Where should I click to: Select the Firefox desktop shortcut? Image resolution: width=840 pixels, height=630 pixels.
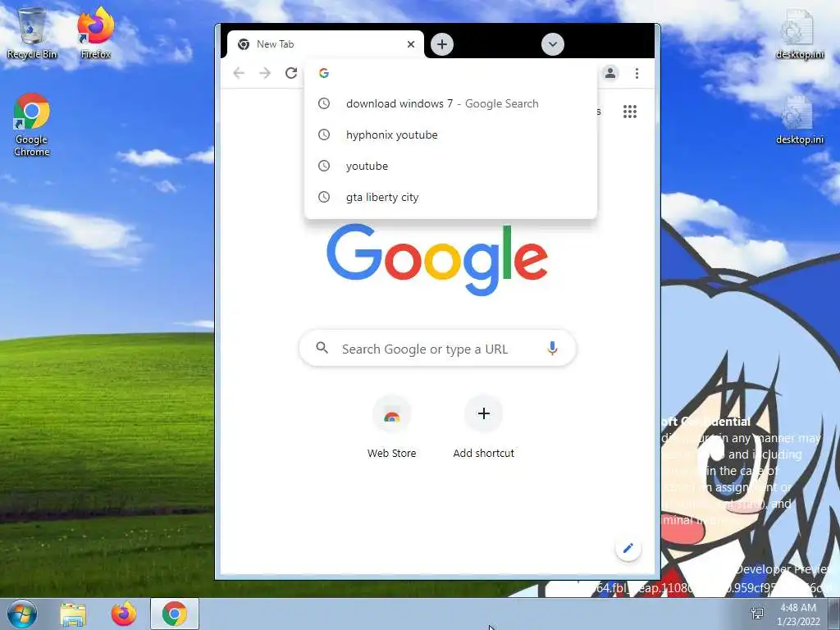(95, 33)
